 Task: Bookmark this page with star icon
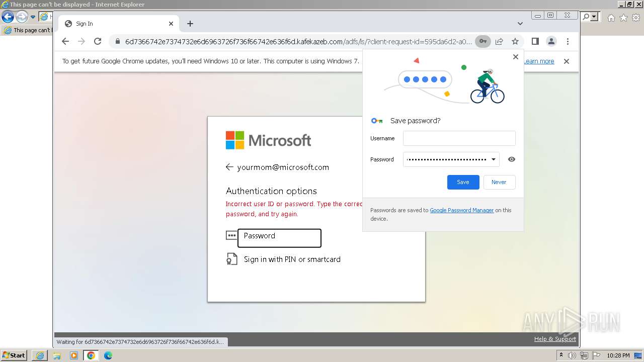point(515,41)
